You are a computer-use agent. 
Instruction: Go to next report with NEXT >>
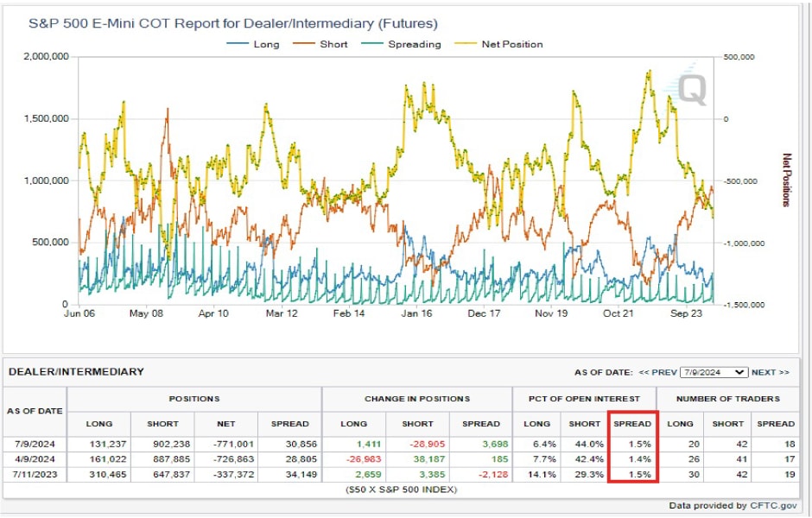(770, 372)
